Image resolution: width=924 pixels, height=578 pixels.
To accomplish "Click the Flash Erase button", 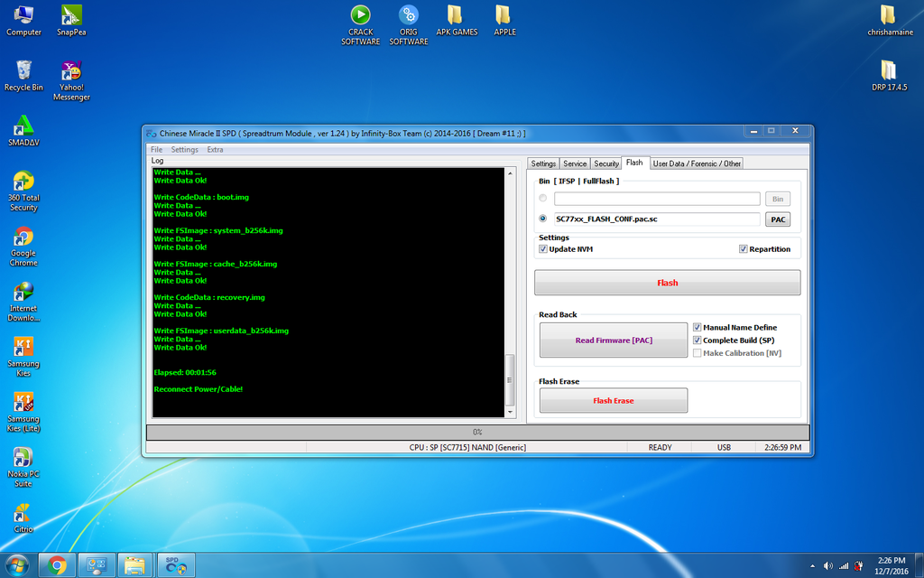I will 614,400.
